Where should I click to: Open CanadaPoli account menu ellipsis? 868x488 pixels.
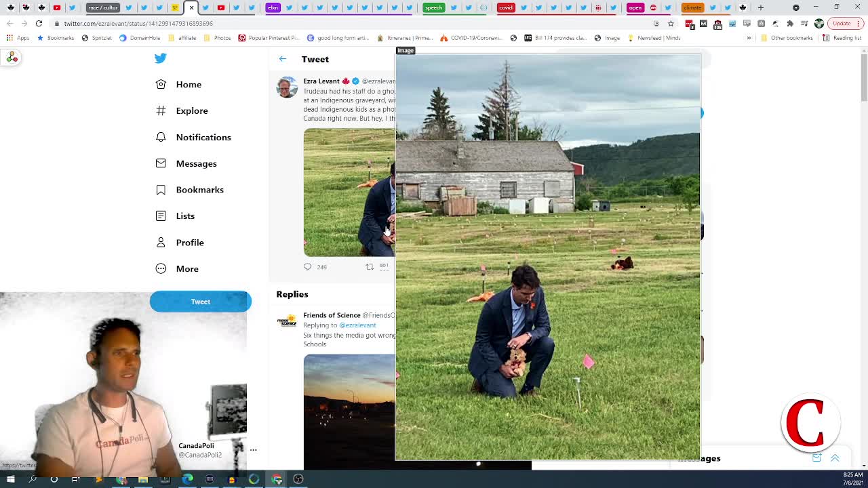pos(253,449)
